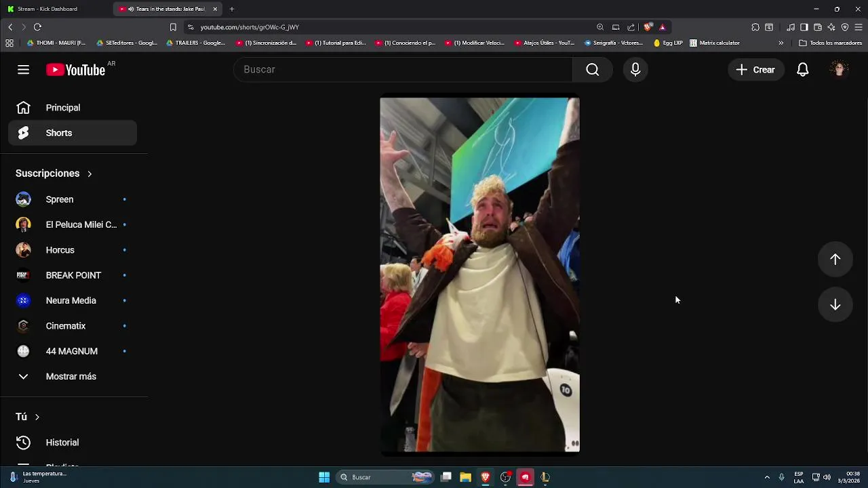
Task: Open apps grid in bookmarks bar
Action: (x=9, y=43)
